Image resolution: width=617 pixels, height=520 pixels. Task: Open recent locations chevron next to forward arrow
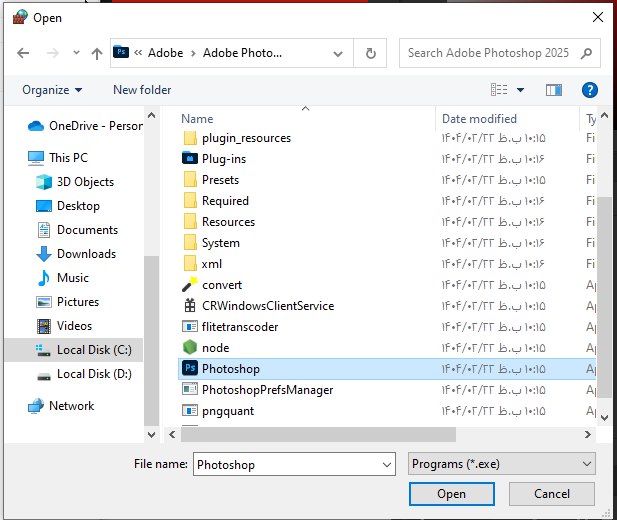coord(76,52)
